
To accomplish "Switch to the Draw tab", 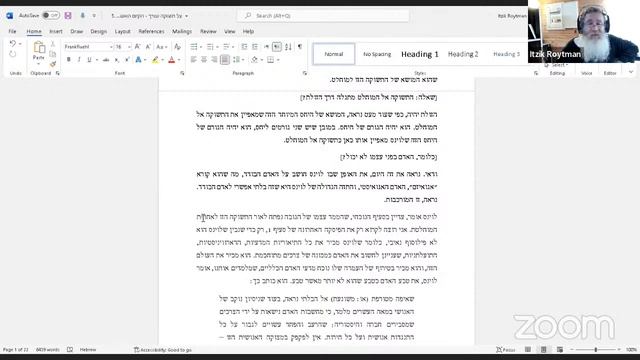I will [x=76, y=31].
